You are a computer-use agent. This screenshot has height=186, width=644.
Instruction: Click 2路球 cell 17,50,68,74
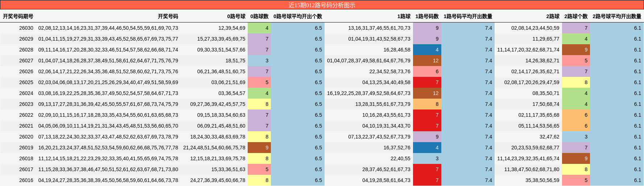point(546,104)
